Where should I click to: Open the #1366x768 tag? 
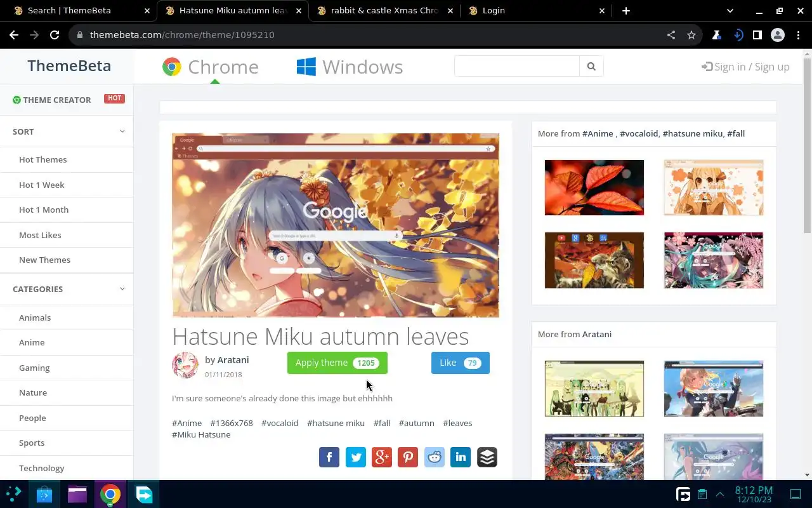tap(232, 423)
